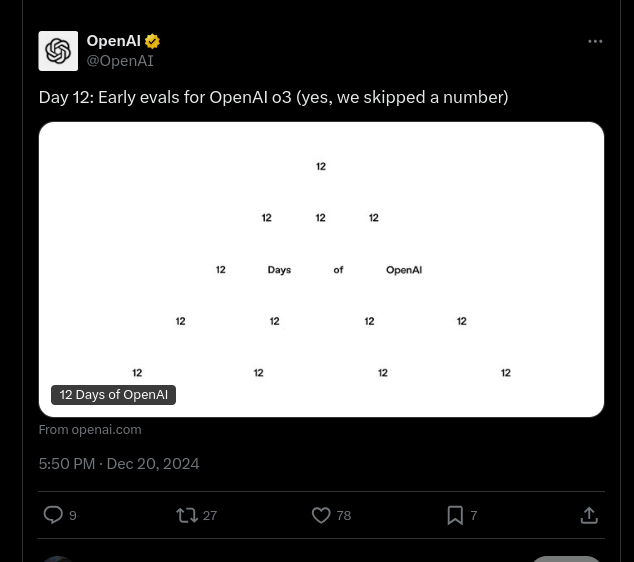Click the reply speech bubble icon
This screenshot has width=634, height=562.
tap(53, 515)
